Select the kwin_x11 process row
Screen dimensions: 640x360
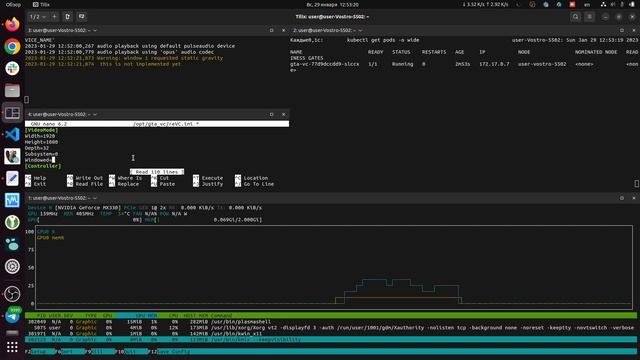[331, 333]
